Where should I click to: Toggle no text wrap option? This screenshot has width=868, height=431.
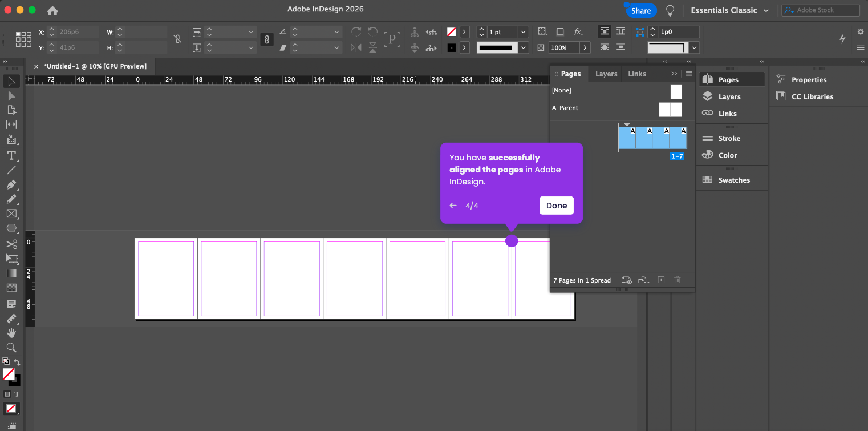pyautogui.click(x=605, y=32)
